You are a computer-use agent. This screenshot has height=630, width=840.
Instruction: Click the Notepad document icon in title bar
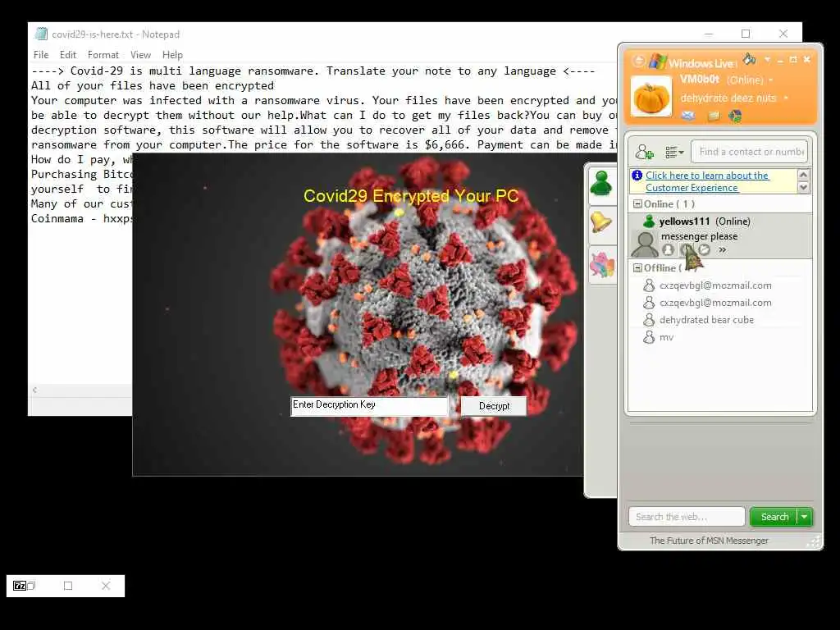[x=41, y=34]
